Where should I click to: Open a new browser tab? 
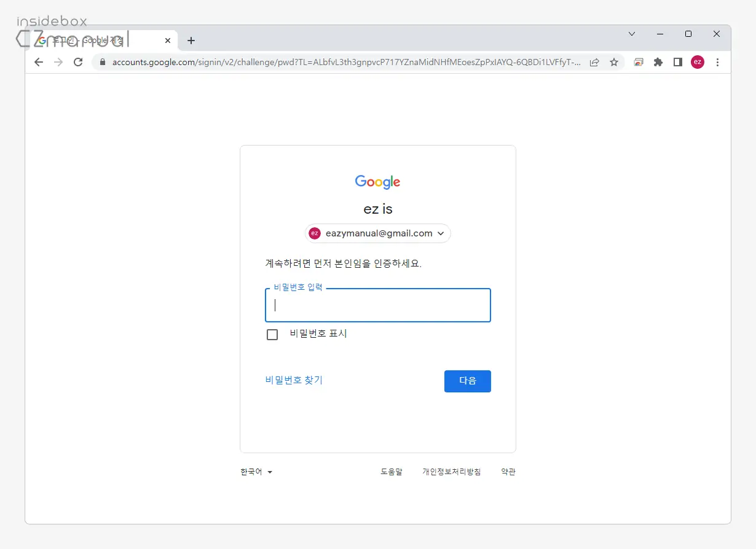[191, 41]
